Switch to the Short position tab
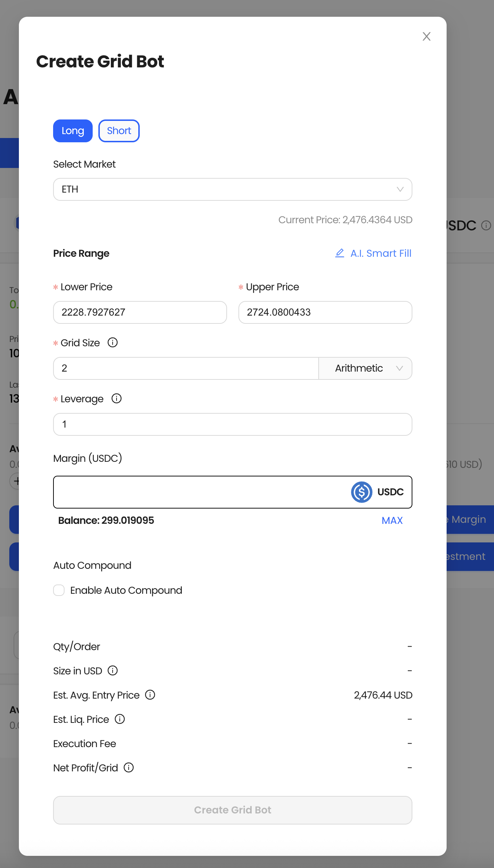This screenshot has width=494, height=868. click(119, 131)
